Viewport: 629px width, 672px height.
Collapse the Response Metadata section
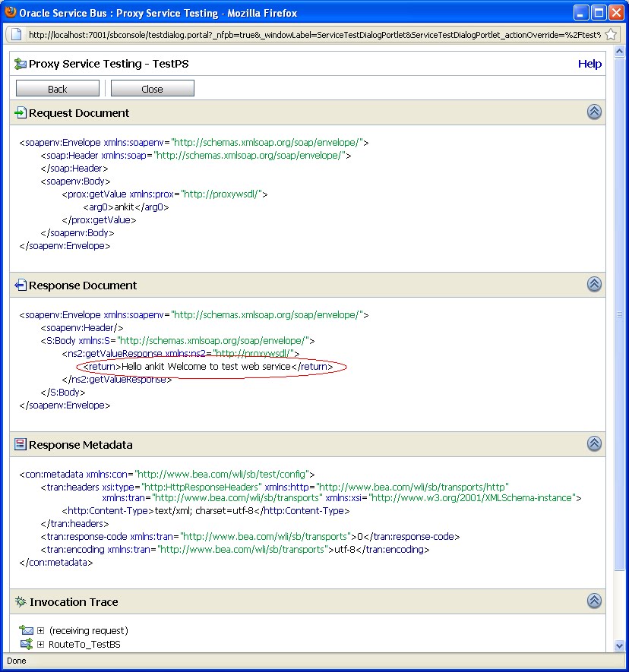click(594, 443)
